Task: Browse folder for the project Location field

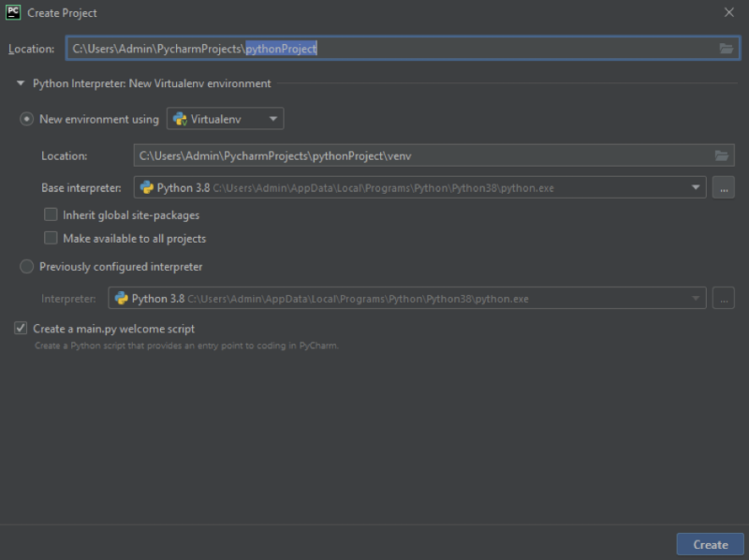Action: tap(727, 49)
